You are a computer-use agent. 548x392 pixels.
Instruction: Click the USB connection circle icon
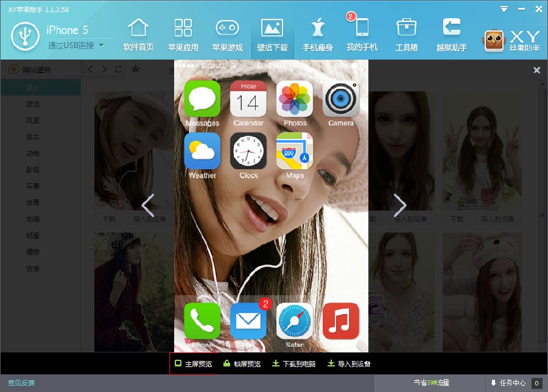coord(25,36)
